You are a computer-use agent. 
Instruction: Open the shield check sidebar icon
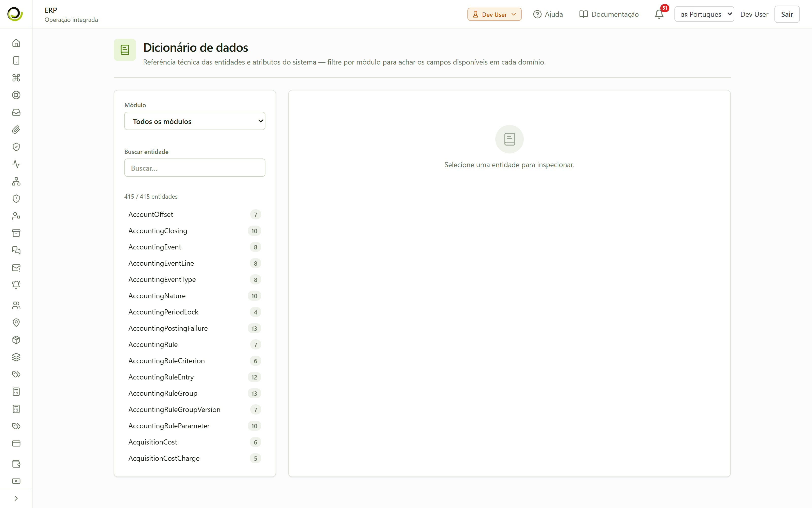coord(16,147)
